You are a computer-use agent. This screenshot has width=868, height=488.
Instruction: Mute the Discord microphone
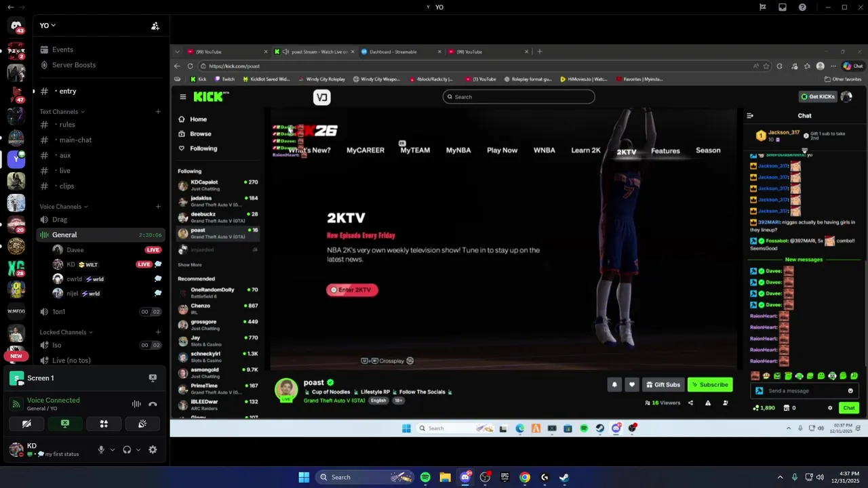tap(102, 449)
